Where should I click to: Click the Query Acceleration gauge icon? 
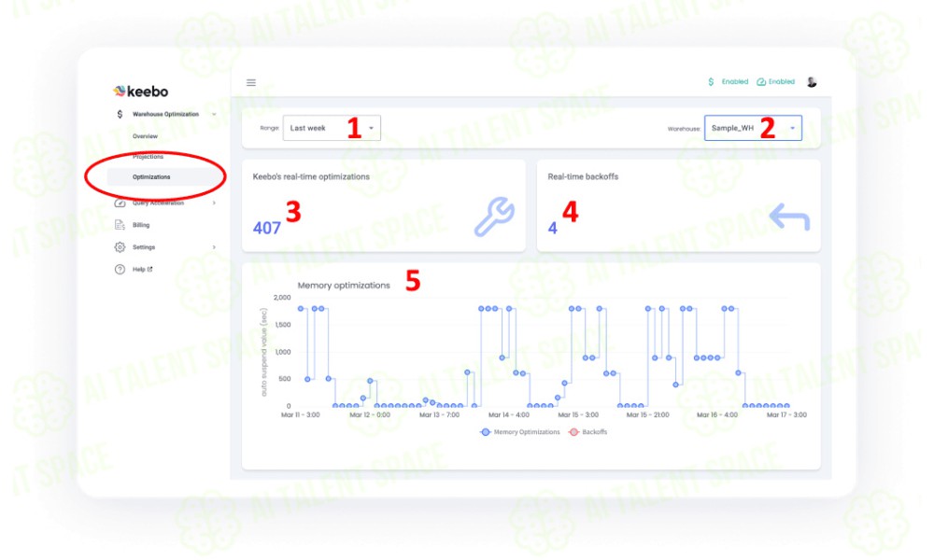coord(120,203)
